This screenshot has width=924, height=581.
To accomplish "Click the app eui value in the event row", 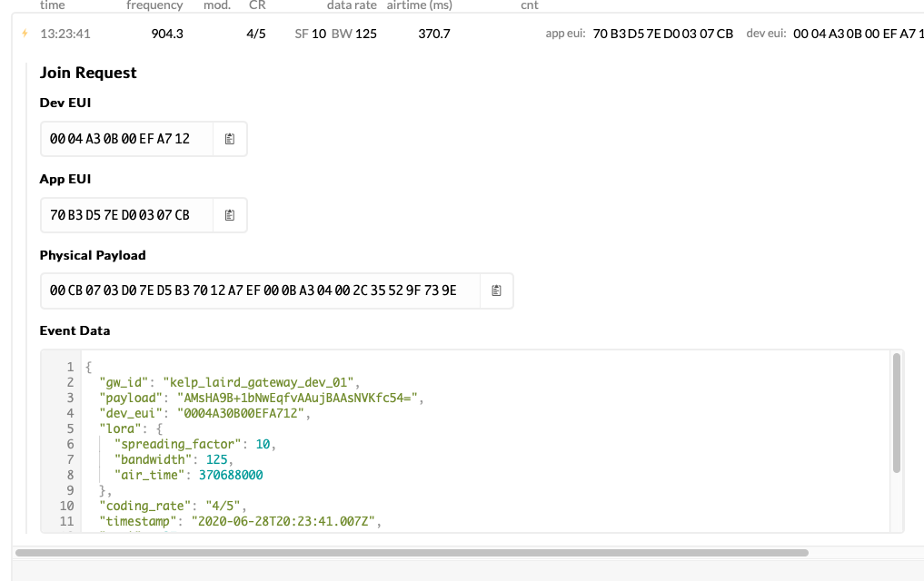I will [x=663, y=34].
